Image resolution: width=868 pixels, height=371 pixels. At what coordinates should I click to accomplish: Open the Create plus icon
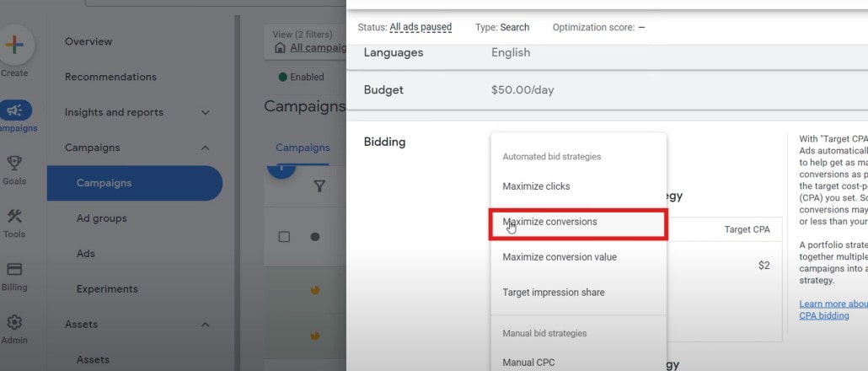click(x=15, y=46)
